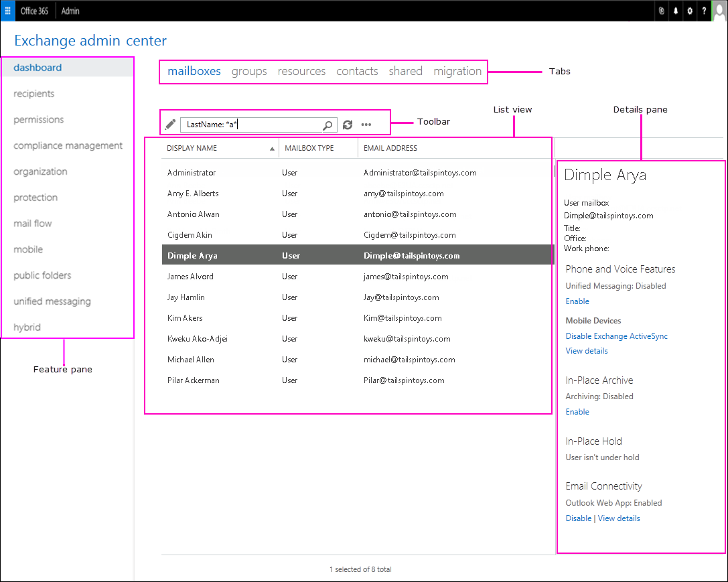Open the notifications bell
Screen dimensions: 728x582
pos(676,11)
